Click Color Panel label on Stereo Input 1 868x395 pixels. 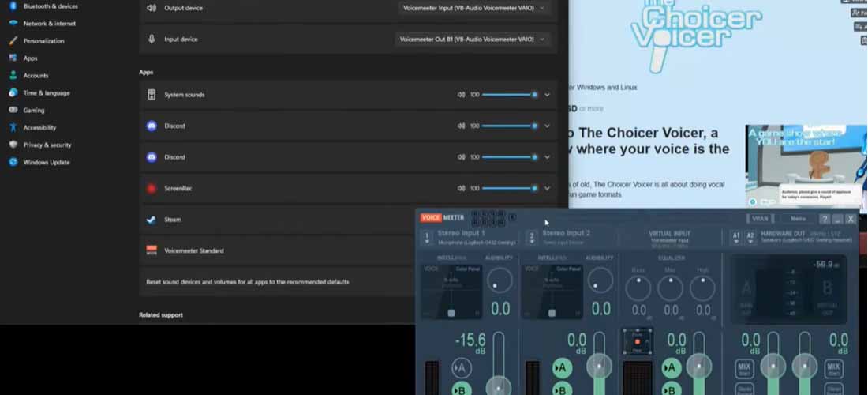(x=468, y=269)
